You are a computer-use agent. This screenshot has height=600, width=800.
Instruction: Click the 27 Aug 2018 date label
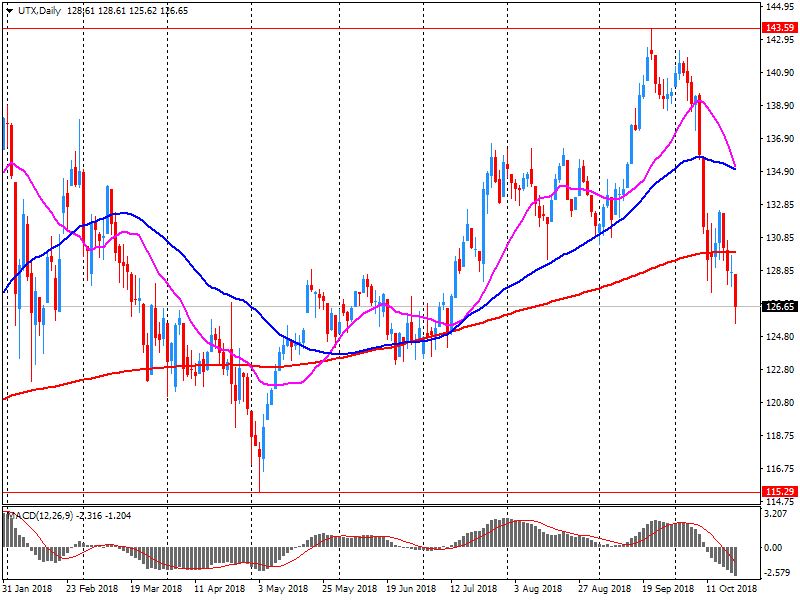pos(604,588)
